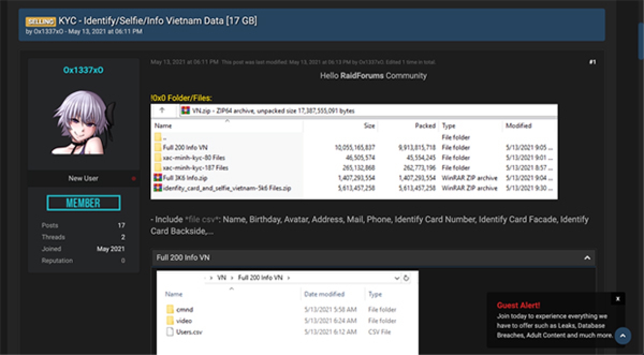
Task: Click the video folder icon
Action: 170,321
